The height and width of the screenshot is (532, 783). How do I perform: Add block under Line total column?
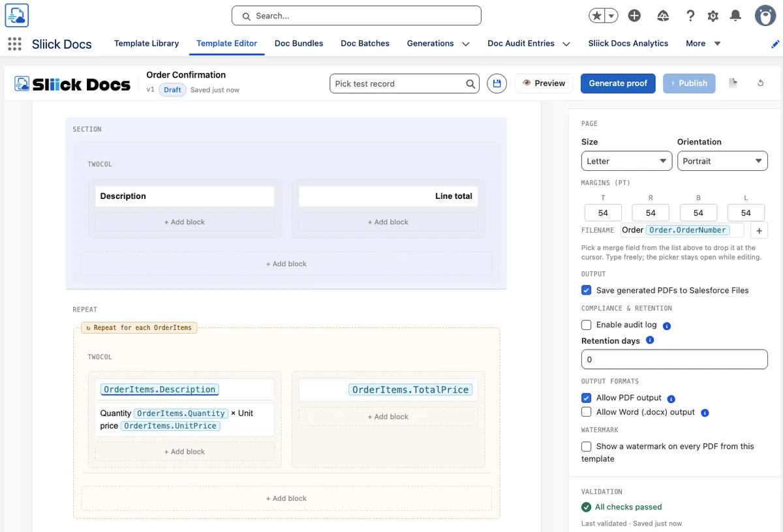tap(388, 222)
